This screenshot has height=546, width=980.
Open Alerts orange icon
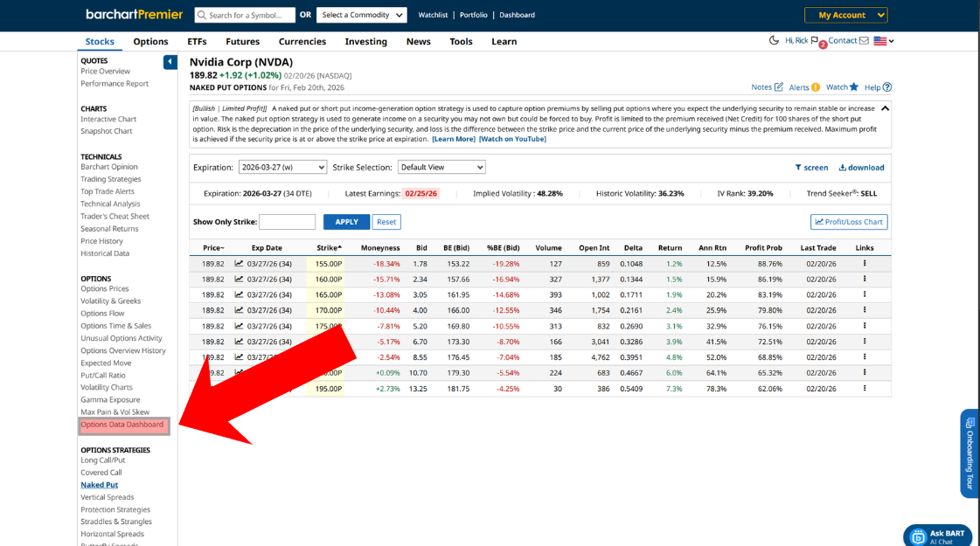point(816,87)
